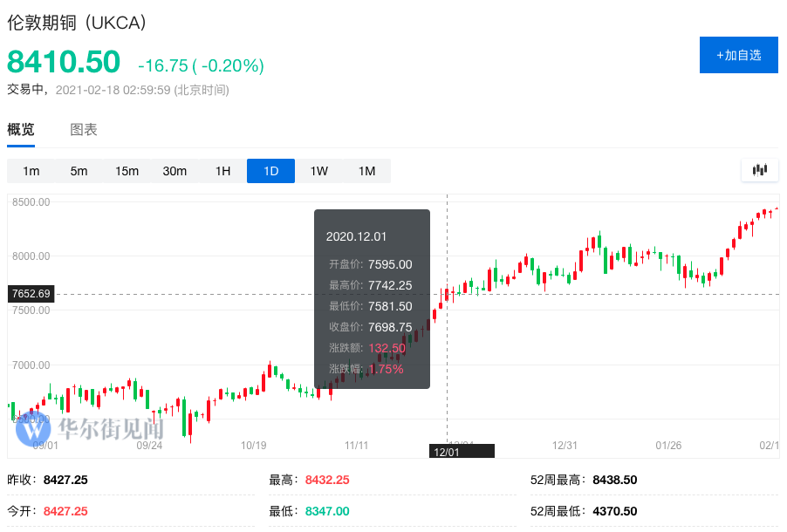Image resolution: width=787 pixels, height=532 pixels.
Task: Click the 12/01 date marker on axis
Action: (462, 451)
